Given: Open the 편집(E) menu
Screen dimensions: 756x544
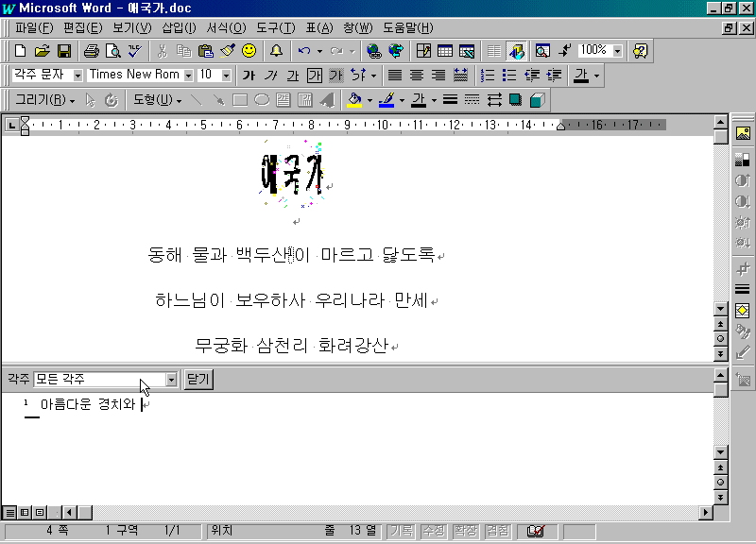Looking at the screenshot, I should pyautogui.click(x=83, y=28).
